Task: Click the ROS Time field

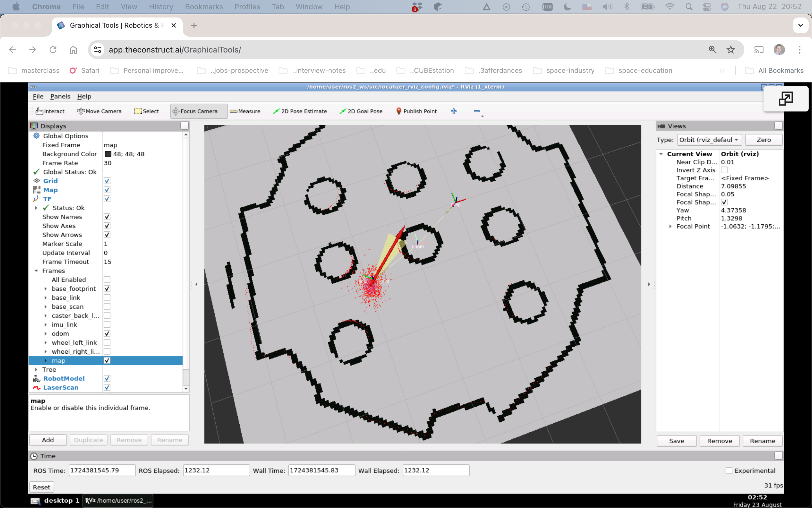Action: point(102,470)
